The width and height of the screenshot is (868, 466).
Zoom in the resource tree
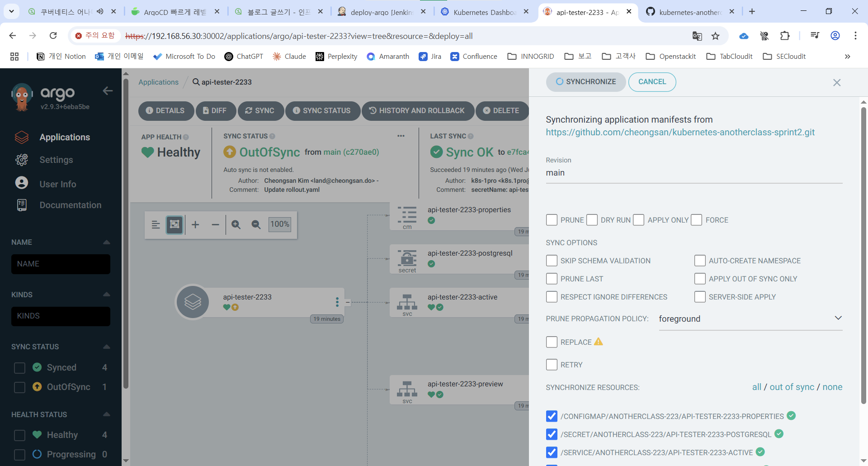click(236, 224)
